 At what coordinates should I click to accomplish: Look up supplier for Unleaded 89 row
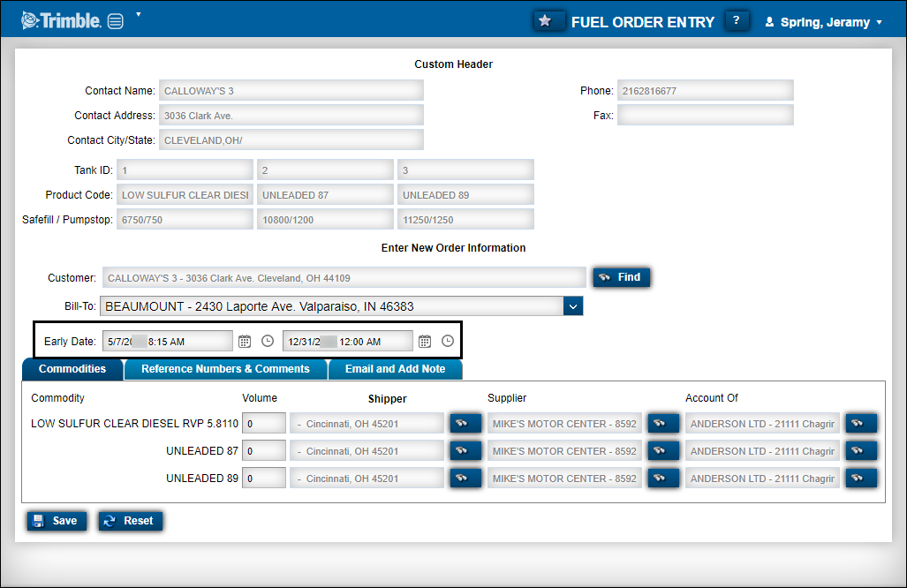coord(663,479)
